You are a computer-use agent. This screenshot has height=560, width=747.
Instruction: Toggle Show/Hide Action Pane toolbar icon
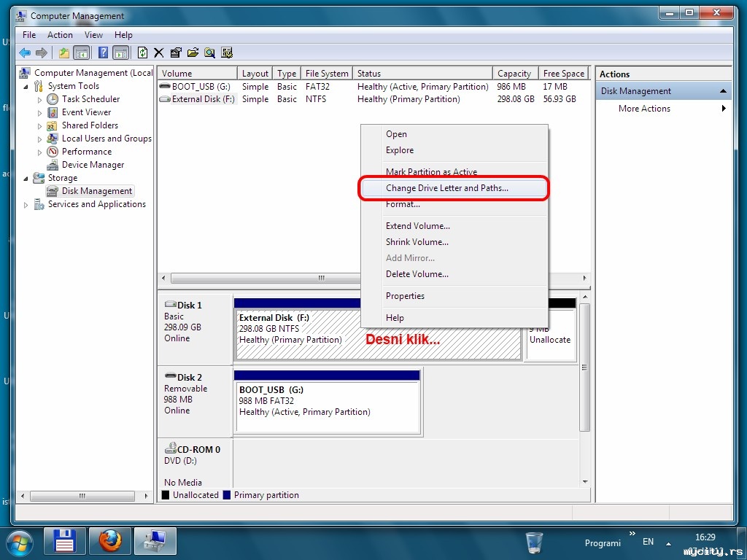pyautogui.click(x=121, y=52)
